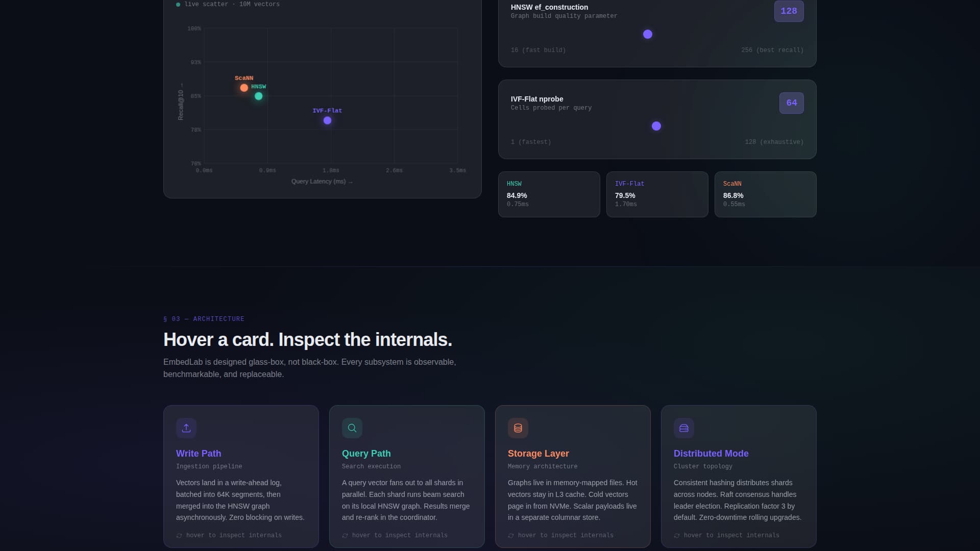The width and height of the screenshot is (980, 551).
Task: Click the Write Path card title
Action: tap(199, 454)
